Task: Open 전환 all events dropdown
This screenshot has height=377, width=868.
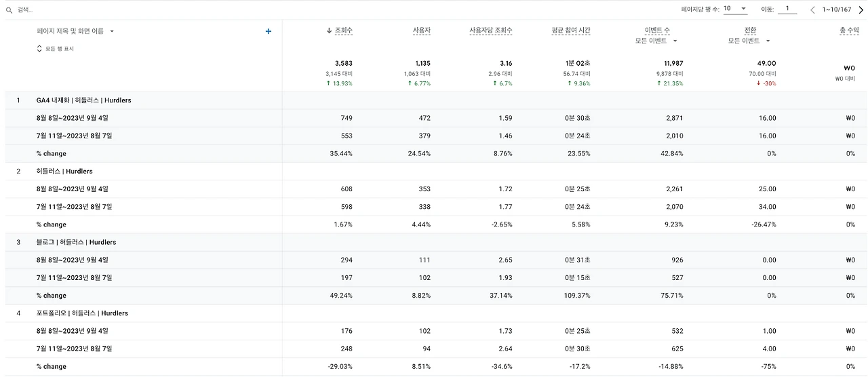Action: [749, 41]
